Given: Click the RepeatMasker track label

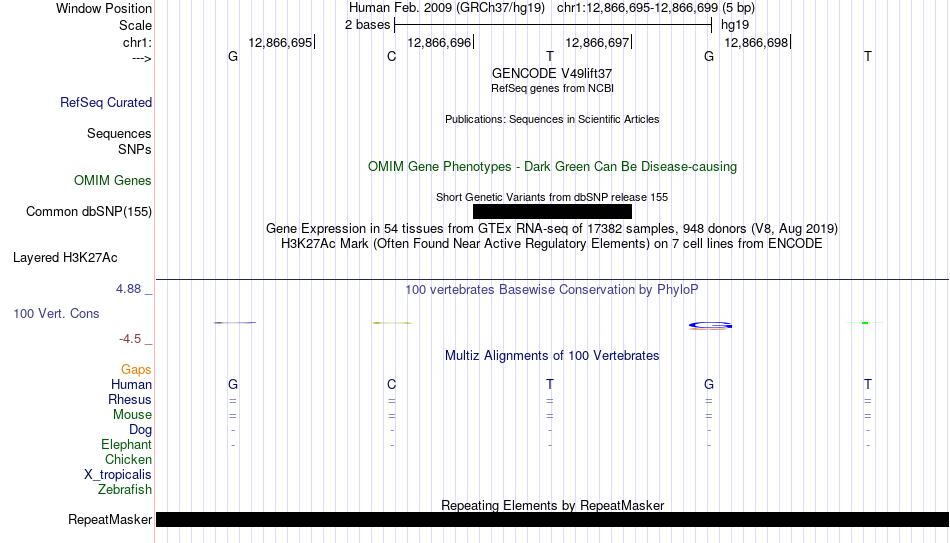Looking at the screenshot, I should click(x=110, y=519).
